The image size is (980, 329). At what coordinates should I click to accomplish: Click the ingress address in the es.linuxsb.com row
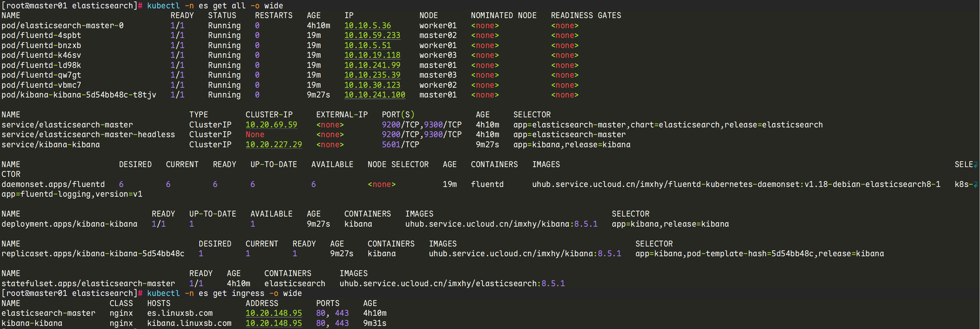pyautogui.click(x=273, y=313)
